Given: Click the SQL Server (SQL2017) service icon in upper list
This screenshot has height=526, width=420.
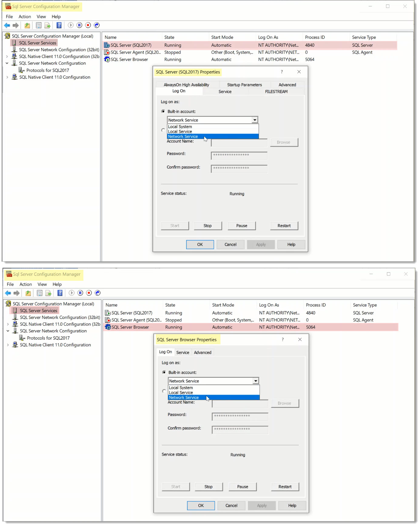Looking at the screenshot, I should pyautogui.click(x=107, y=45).
